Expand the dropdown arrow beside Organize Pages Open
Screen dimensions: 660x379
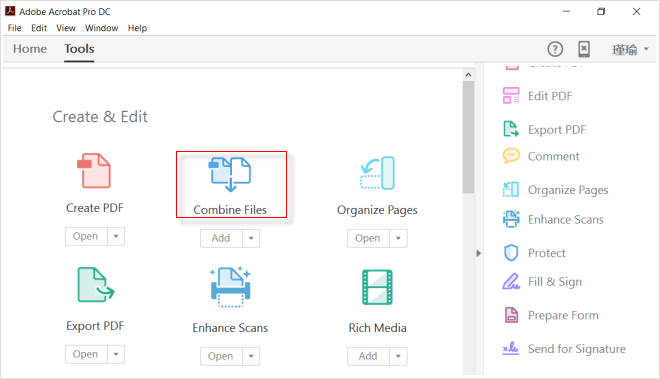tap(398, 238)
